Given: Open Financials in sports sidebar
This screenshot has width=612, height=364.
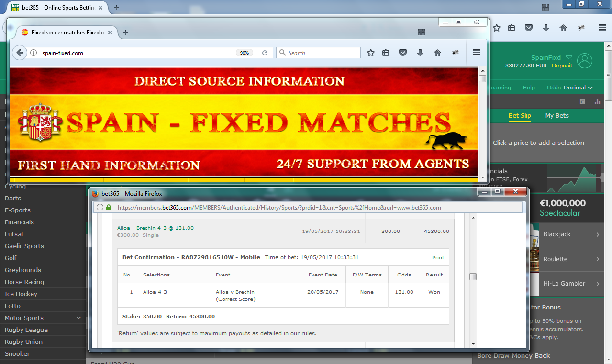Looking at the screenshot, I should pos(19,222).
